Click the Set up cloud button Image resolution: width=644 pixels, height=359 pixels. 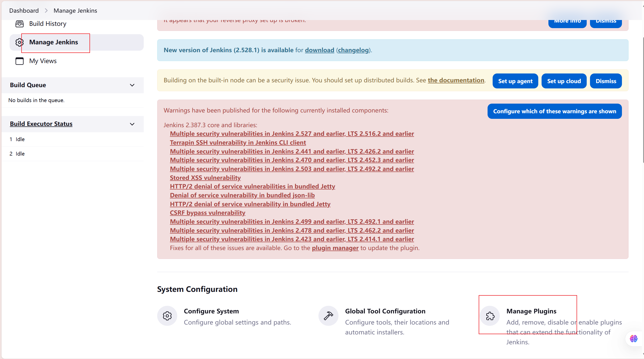click(x=564, y=81)
